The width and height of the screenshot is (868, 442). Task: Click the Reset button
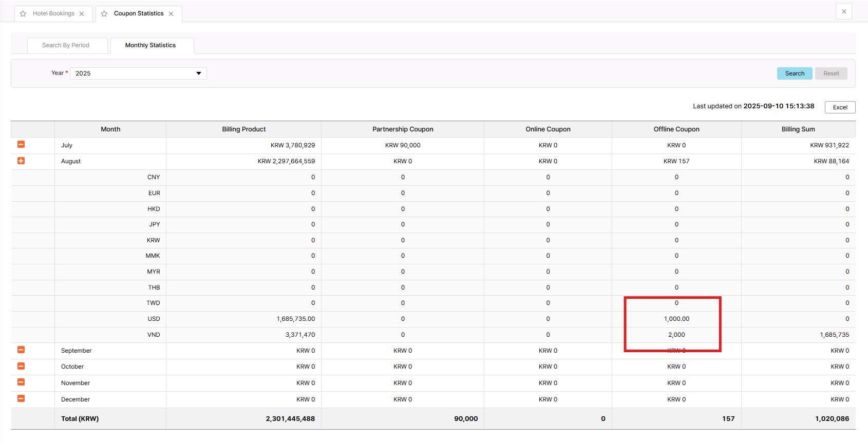tap(831, 73)
